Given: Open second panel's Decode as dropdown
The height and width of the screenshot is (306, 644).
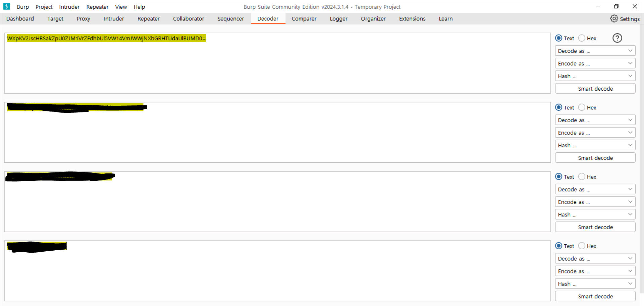Looking at the screenshot, I should pos(595,120).
